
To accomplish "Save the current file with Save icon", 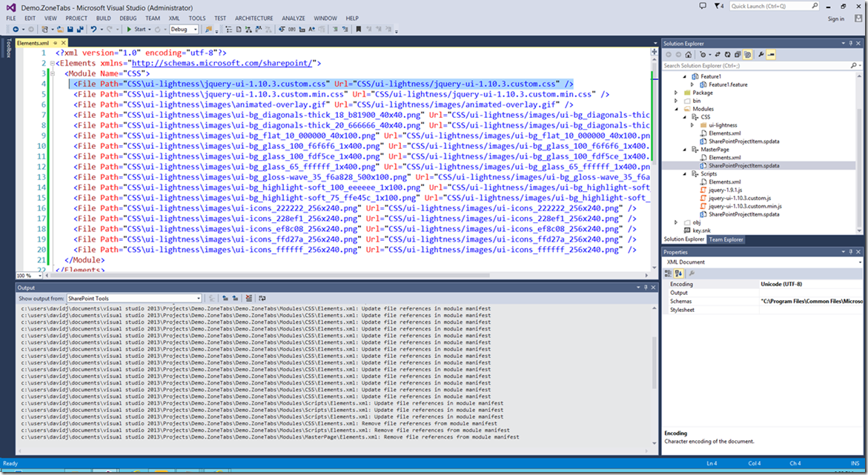I will [x=70, y=30].
